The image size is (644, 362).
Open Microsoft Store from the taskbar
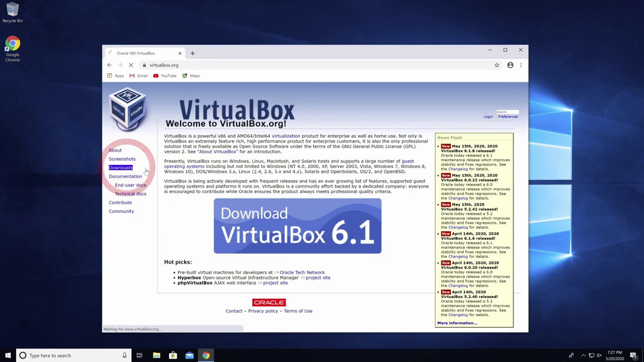point(173,355)
